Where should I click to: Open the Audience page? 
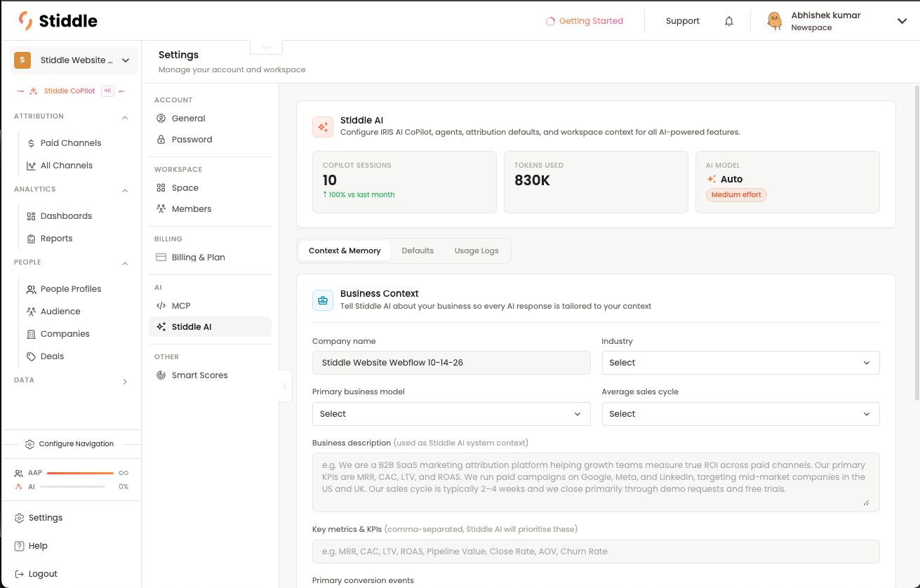60,312
